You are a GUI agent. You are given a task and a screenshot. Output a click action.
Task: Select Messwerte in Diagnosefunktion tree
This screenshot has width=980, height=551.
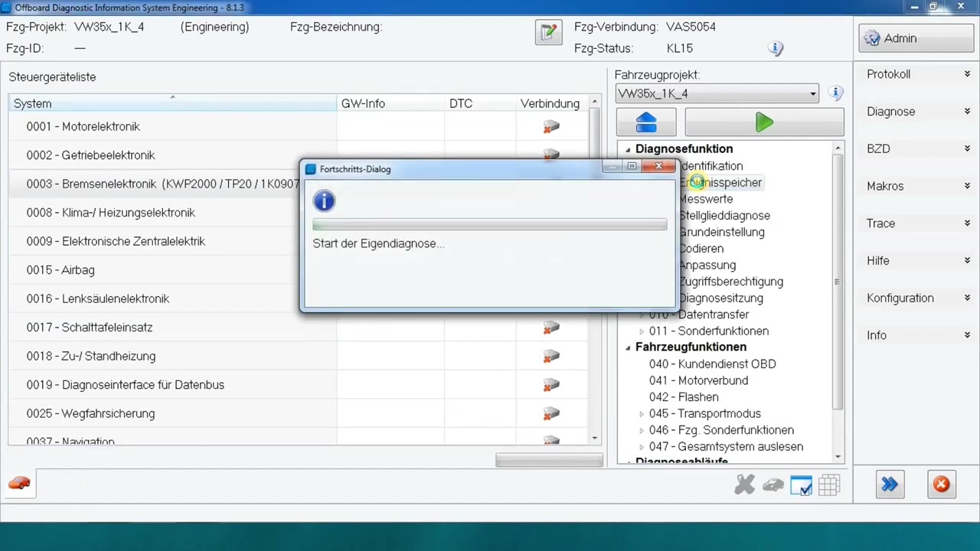tap(706, 199)
